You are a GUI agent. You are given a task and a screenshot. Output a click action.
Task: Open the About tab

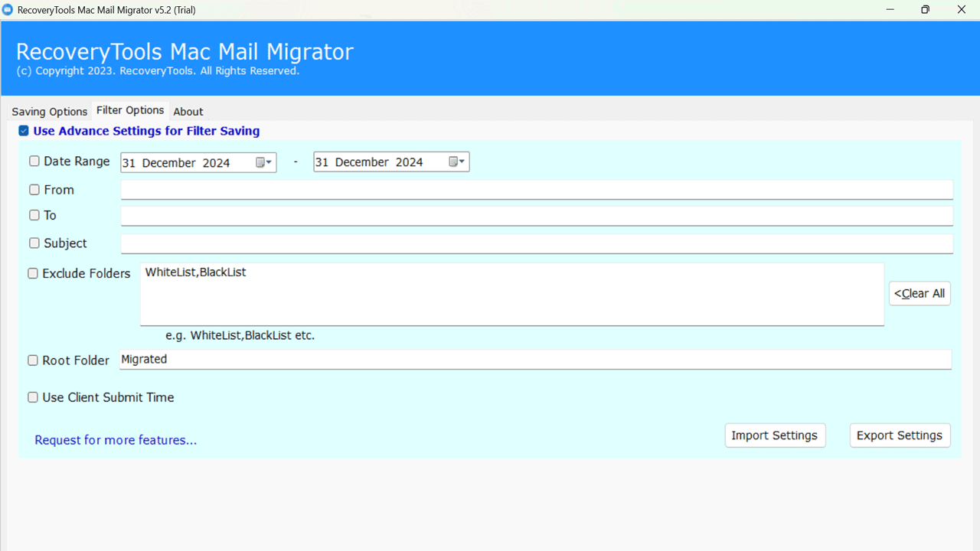pyautogui.click(x=188, y=112)
